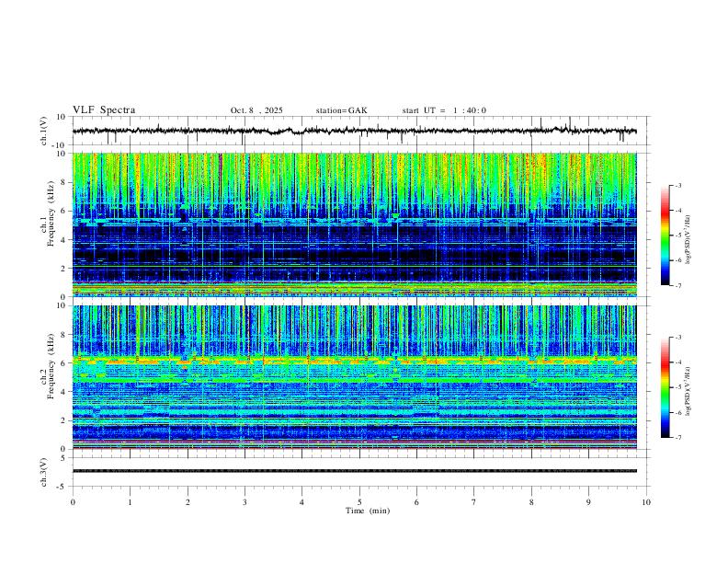Click the ch.1 spectrogram panel
728x563 pixels.
[x=354, y=224]
